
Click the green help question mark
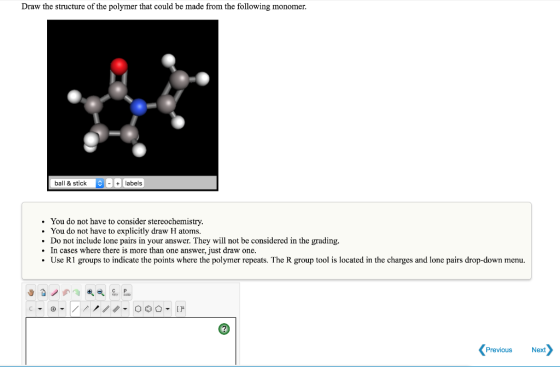(224, 329)
